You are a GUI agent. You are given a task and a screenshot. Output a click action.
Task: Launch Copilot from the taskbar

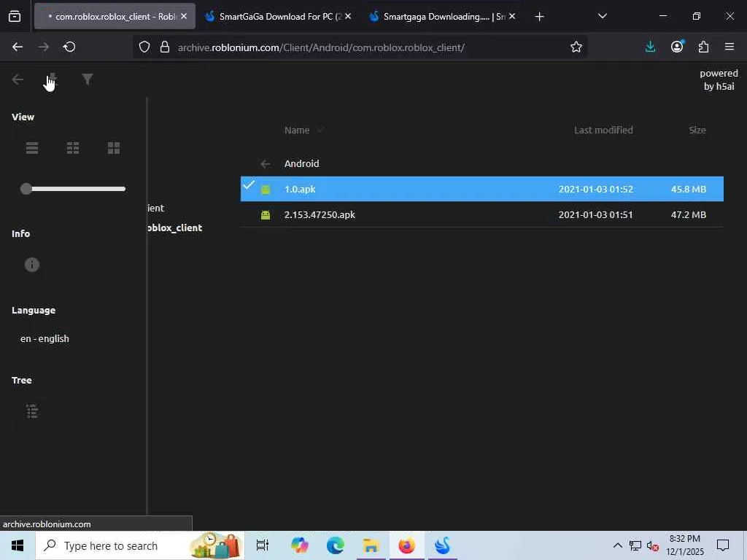[300, 545]
